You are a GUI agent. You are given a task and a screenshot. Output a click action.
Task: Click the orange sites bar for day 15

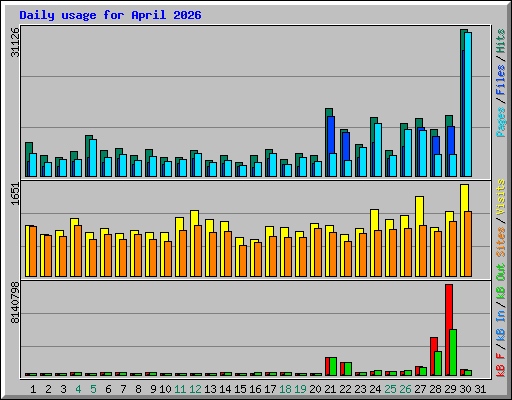pos(243,261)
